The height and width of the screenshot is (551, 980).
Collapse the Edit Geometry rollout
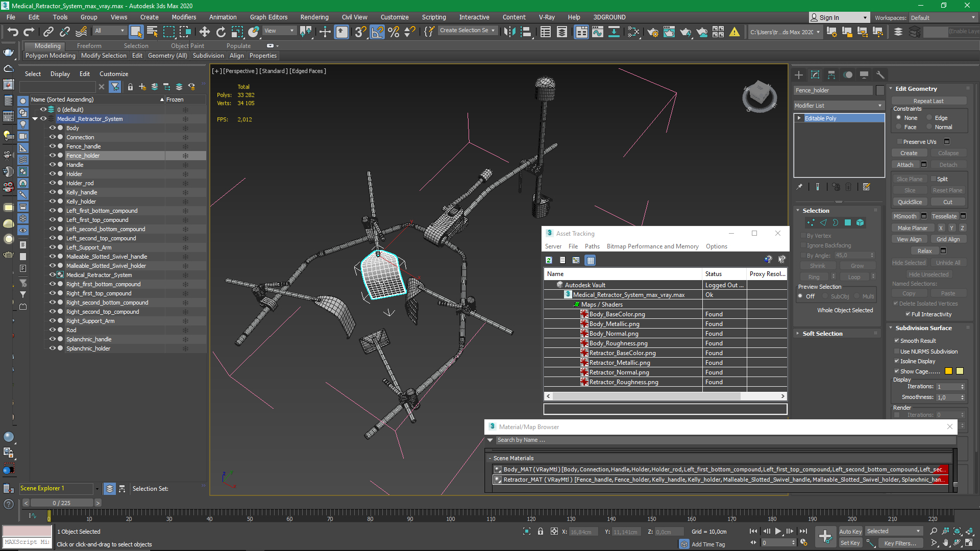coord(916,89)
